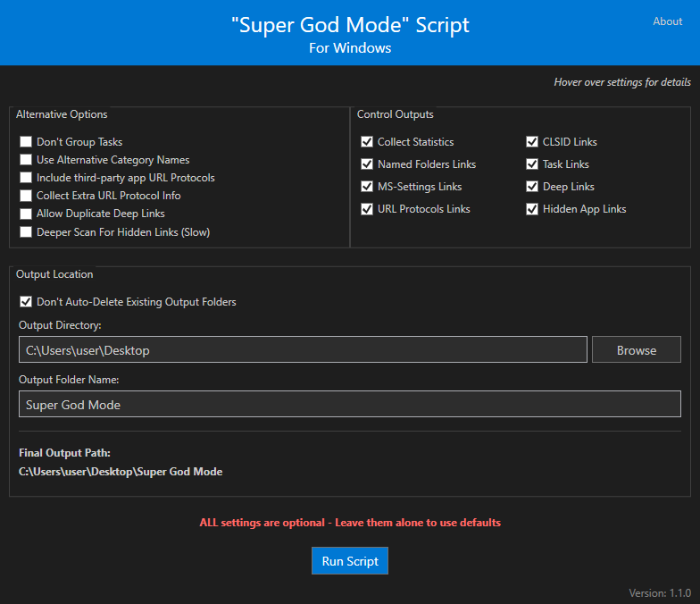The height and width of the screenshot is (604, 700).
Task: Enable Include third-party app URL Protocols
Action: coord(26,178)
